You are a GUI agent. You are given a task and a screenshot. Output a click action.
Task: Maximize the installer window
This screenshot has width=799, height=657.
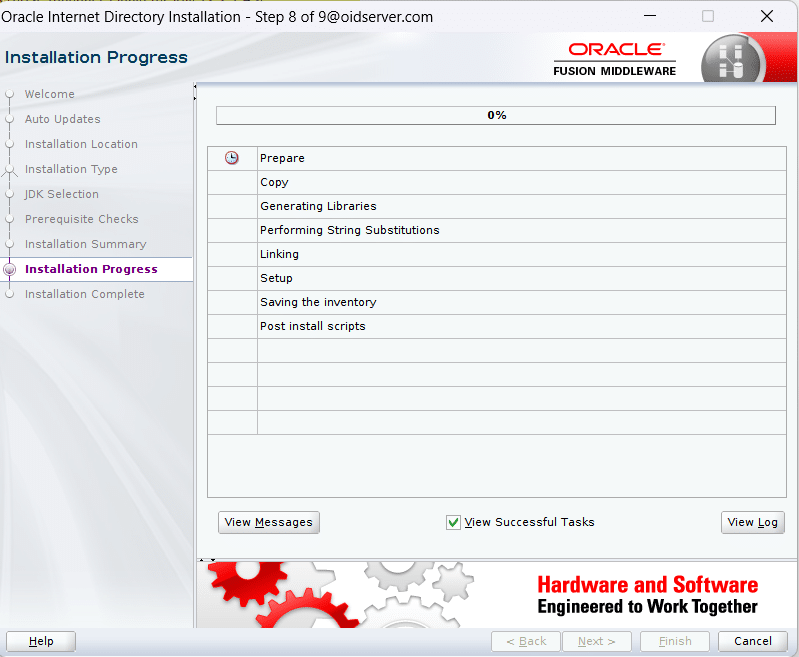click(708, 17)
